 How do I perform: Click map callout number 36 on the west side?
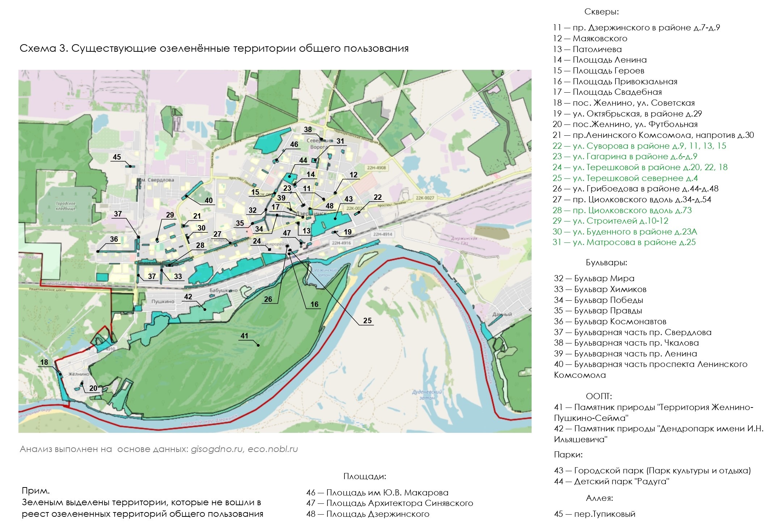pyautogui.click(x=114, y=239)
